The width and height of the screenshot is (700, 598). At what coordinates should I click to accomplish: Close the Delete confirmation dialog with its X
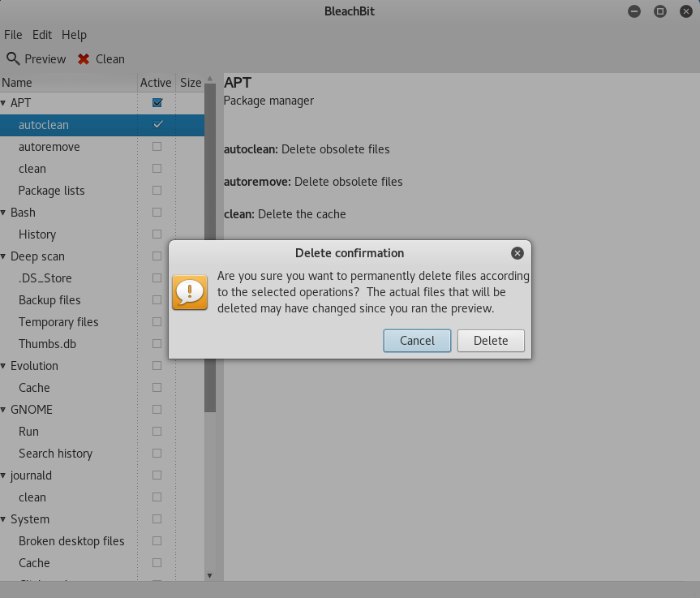(517, 253)
